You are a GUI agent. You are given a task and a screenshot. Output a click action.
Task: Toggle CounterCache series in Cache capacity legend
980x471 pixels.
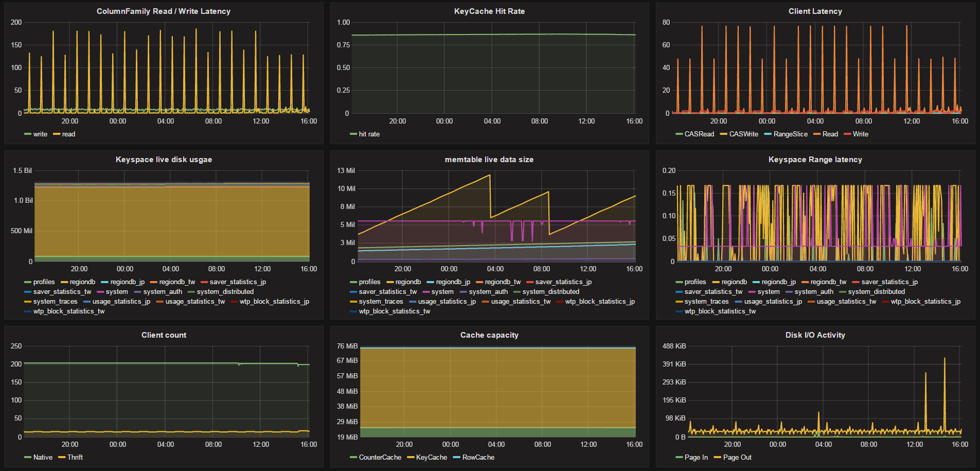point(380,458)
